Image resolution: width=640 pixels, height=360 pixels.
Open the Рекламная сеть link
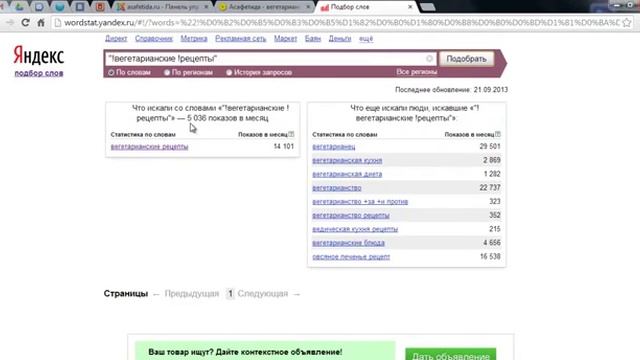click(x=240, y=38)
